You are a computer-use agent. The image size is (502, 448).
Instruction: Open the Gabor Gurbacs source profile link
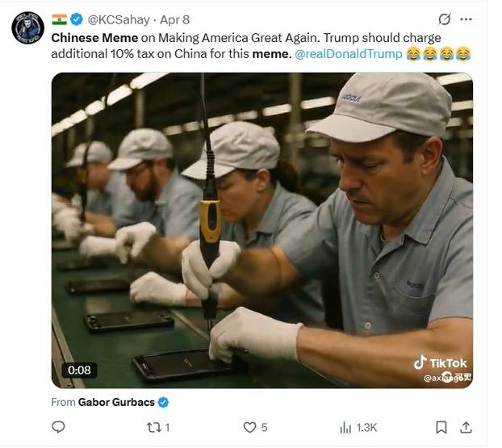pyautogui.click(x=115, y=402)
